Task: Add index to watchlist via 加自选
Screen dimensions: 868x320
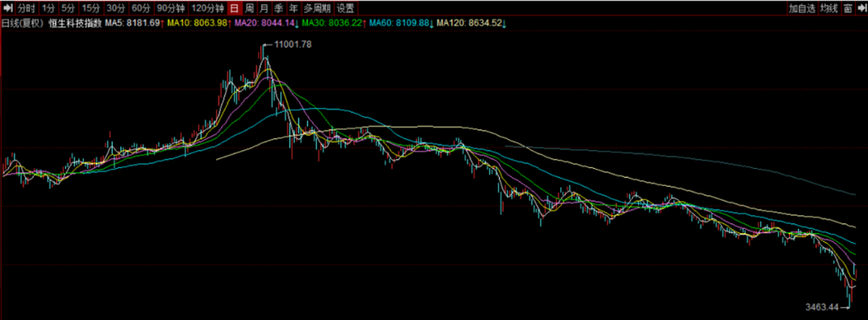Action: [x=802, y=8]
